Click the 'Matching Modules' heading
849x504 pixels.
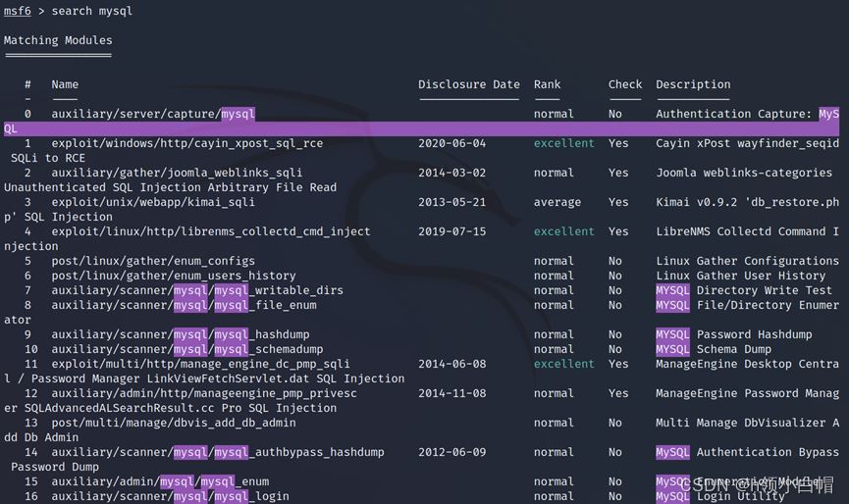(58, 40)
